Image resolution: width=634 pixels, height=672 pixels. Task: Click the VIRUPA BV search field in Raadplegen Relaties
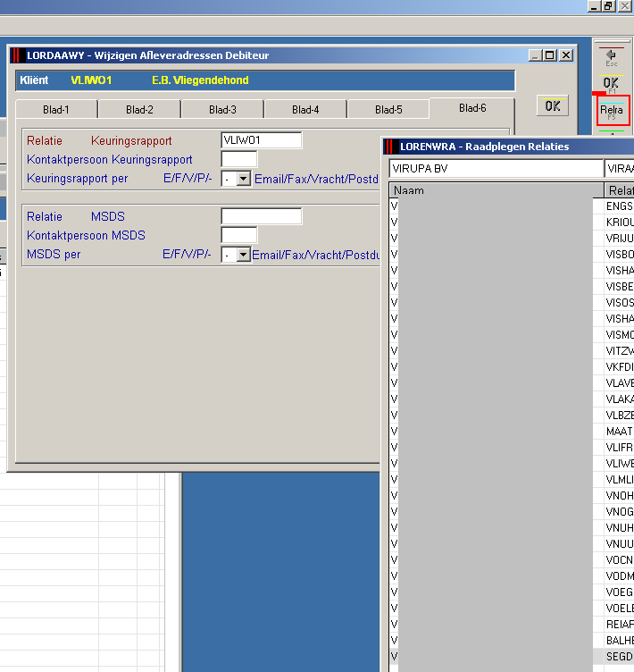click(x=496, y=168)
